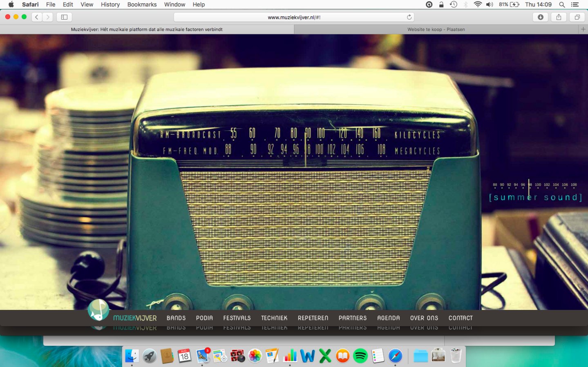Open the Bluetooth menu bar icon
Viewport: 588px width, 367px height.
(x=465, y=4)
